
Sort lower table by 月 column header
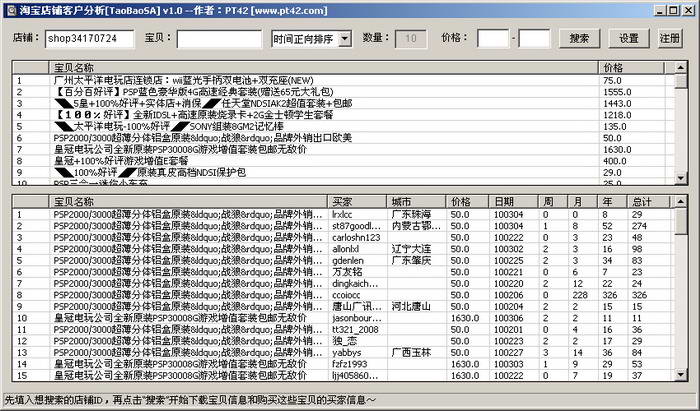pyautogui.click(x=582, y=202)
